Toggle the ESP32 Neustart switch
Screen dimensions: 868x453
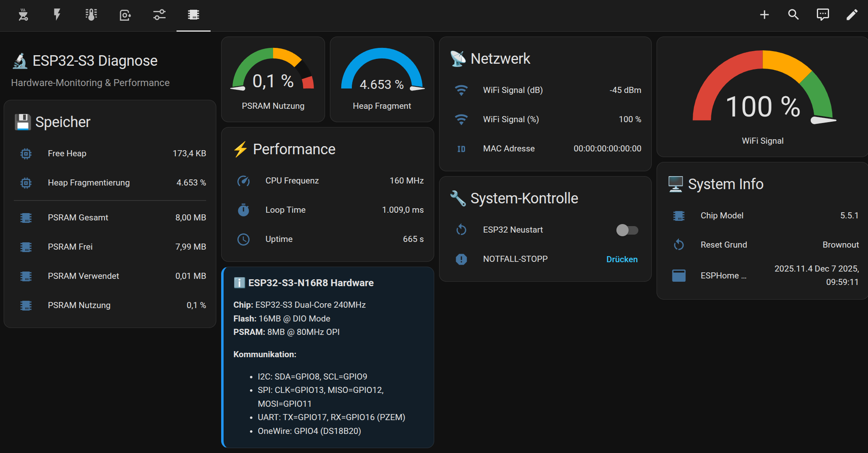[x=627, y=230]
